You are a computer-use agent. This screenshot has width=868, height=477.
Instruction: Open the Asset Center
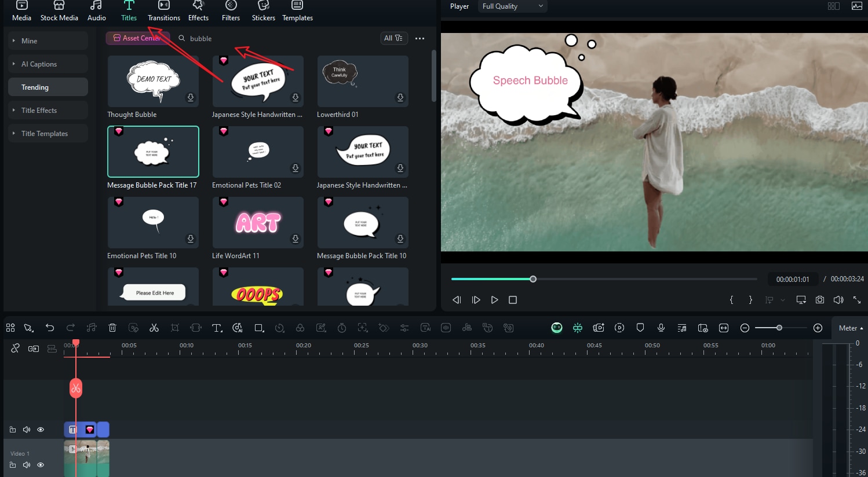coord(137,38)
